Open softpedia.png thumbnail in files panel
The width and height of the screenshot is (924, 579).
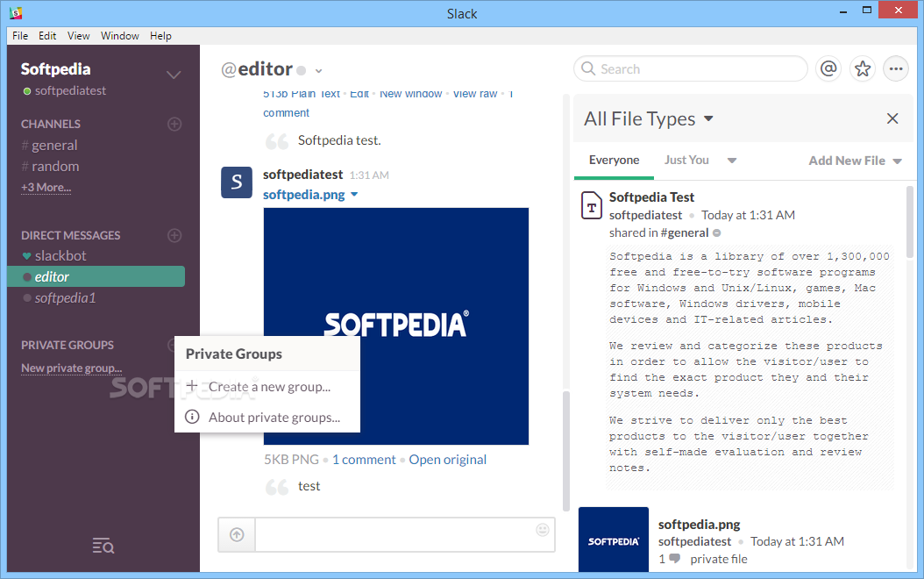pyautogui.click(x=614, y=540)
